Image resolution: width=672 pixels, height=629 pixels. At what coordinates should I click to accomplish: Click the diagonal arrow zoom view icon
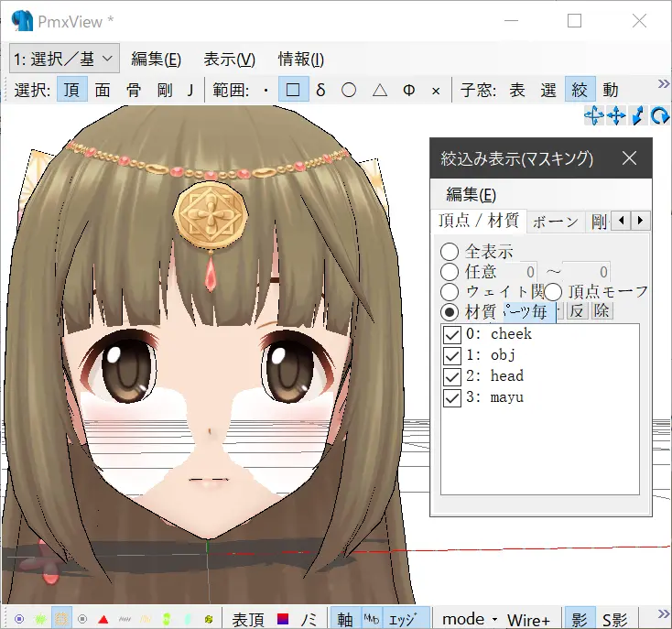[x=638, y=115]
